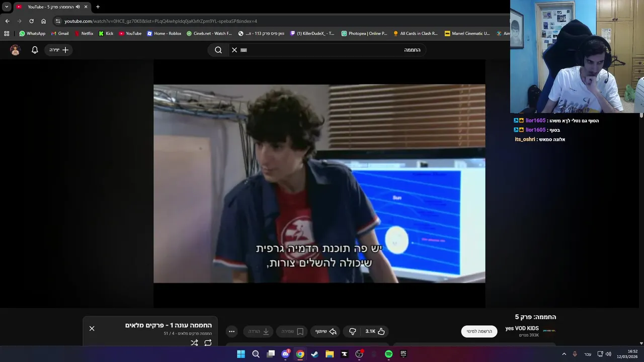644x362 pixels.
Task: Open YouTube notifications bell
Action: pyautogui.click(x=35, y=50)
